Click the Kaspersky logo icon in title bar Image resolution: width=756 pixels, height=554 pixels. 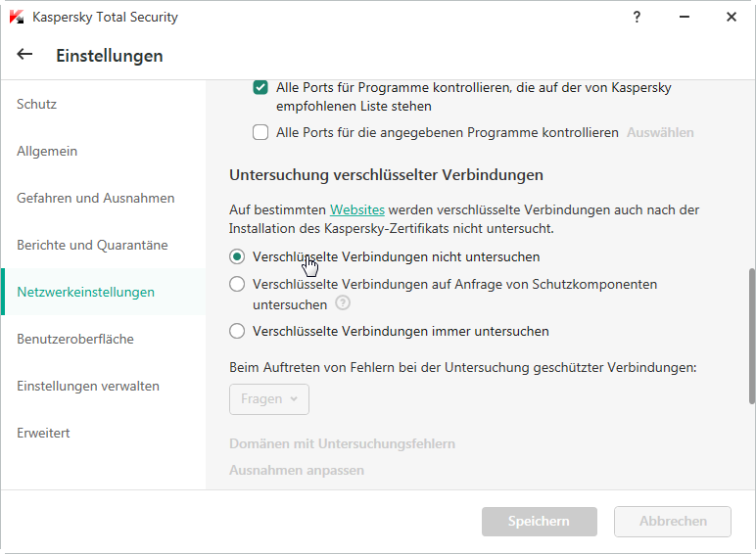(17, 17)
